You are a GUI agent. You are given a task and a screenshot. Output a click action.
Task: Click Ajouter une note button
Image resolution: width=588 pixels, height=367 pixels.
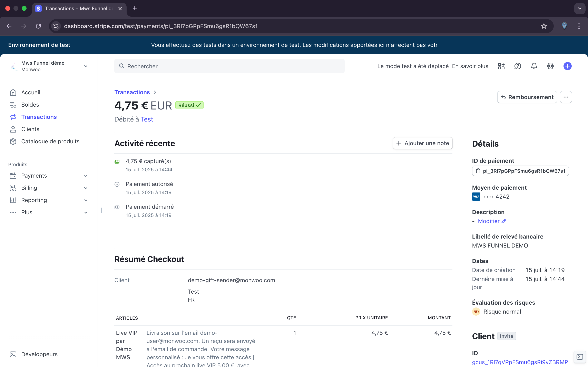422,143
